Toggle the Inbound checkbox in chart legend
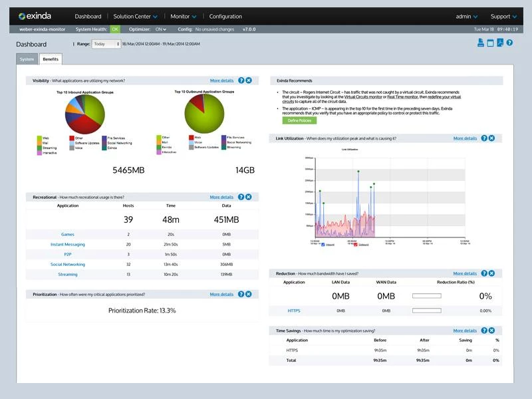The image size is (532, 399). pyautogui.click(x=323, y=244)
